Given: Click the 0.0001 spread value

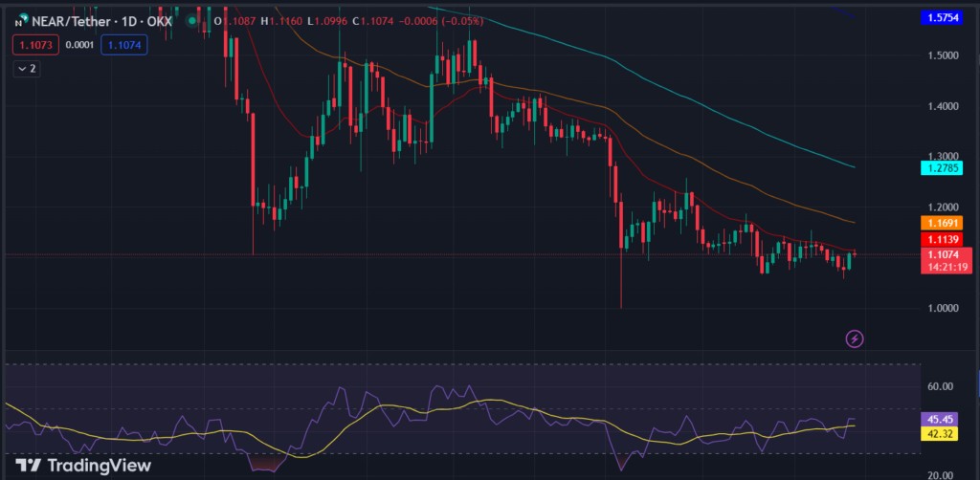Looking at the screenshot, I should [80, 45].
